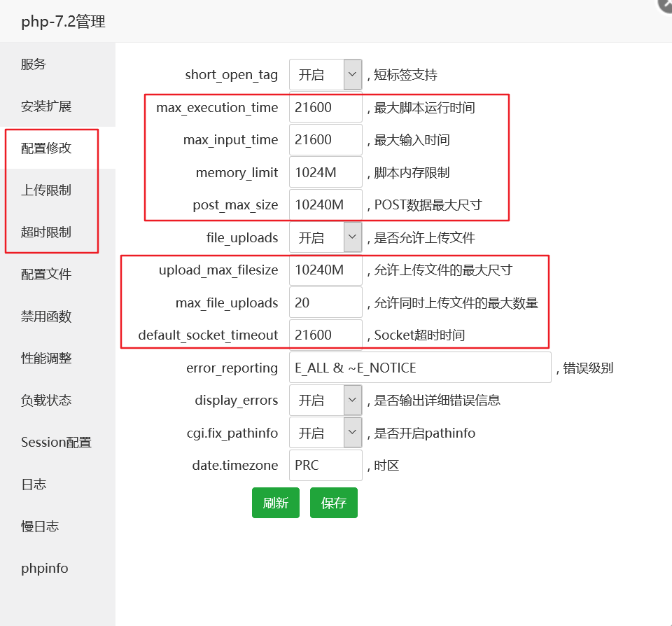Open the 安装扩展 sidebar tab
Viewport: 672px width, 626px height.
(x=57, y=106)
